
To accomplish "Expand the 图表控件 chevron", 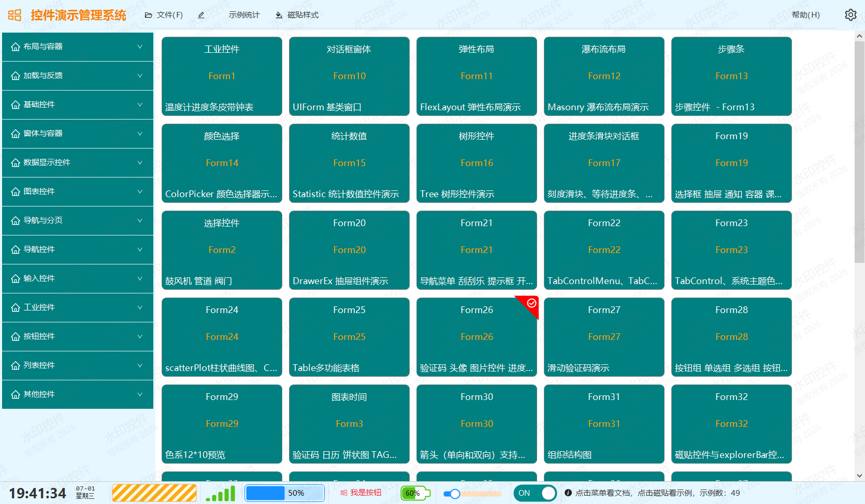I will tap(140, 191).
